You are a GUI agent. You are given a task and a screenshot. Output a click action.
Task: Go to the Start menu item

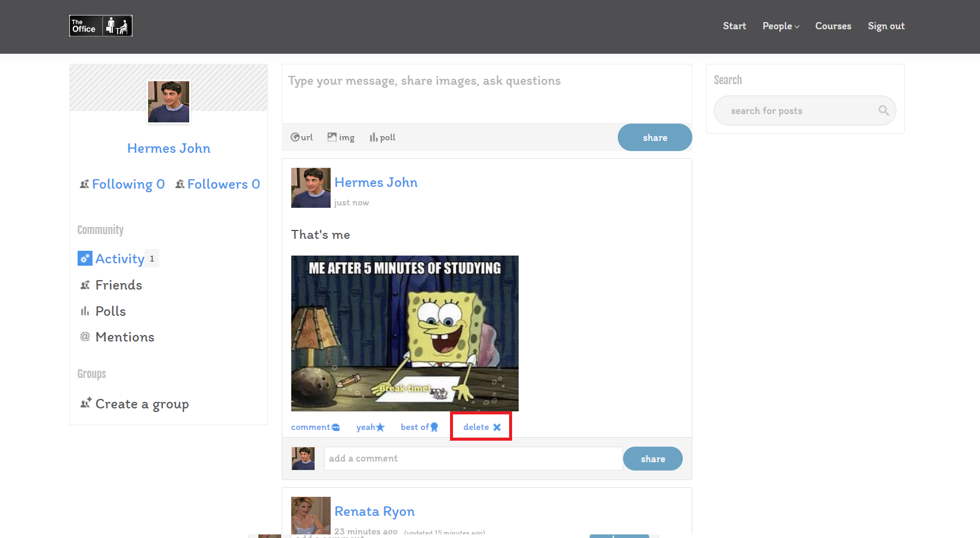click(734, 26)
